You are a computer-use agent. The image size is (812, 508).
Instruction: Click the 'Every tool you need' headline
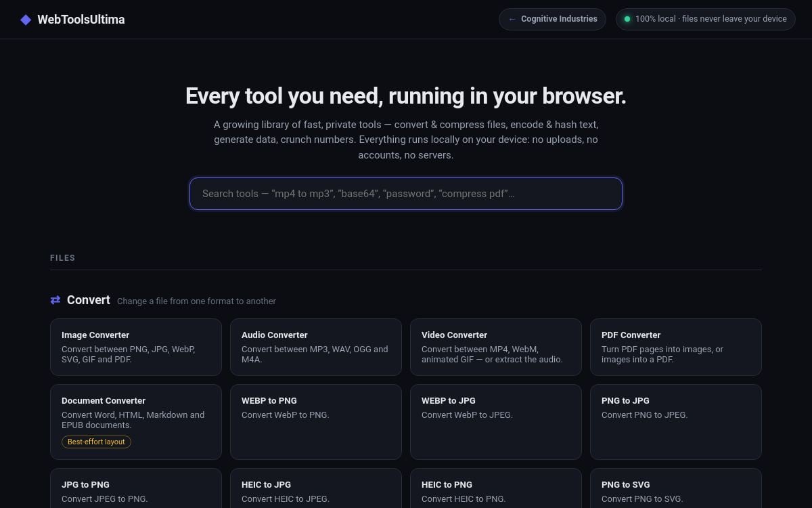[x=406, y=96]
